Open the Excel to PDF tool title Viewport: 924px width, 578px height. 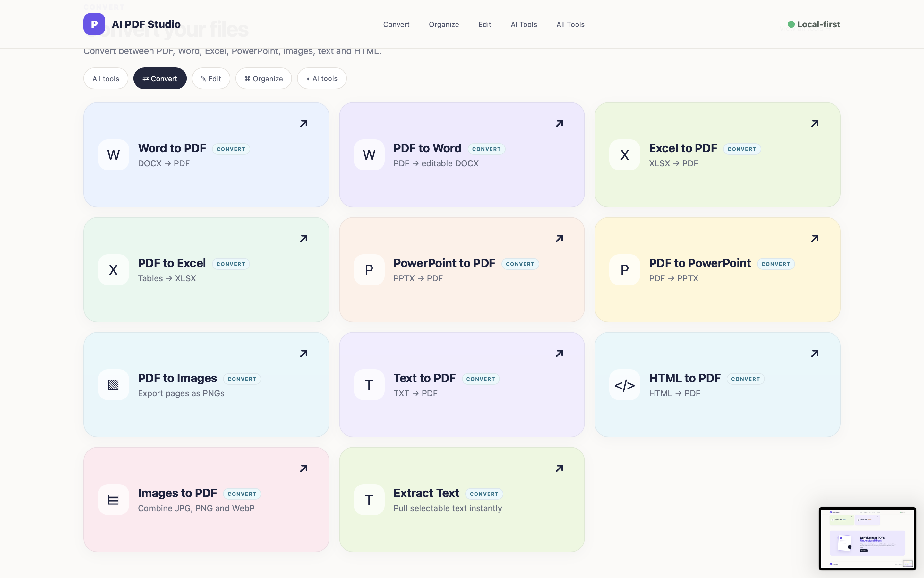683,148
